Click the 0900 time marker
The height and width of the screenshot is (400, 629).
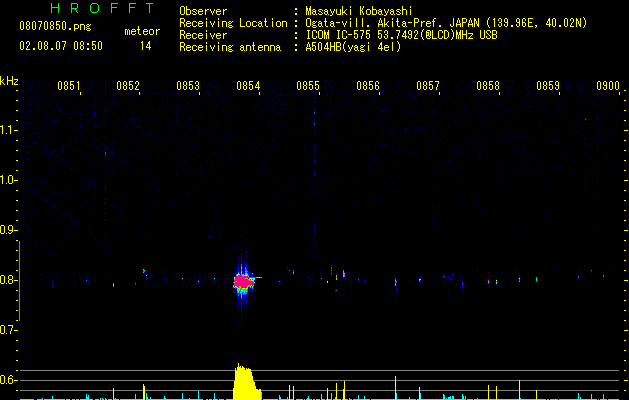tap(608, 86)
